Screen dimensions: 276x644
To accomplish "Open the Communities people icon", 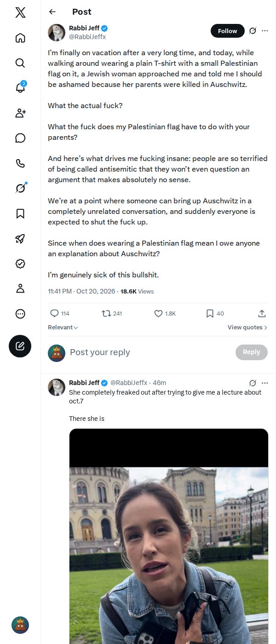I will tap(20, 113).
